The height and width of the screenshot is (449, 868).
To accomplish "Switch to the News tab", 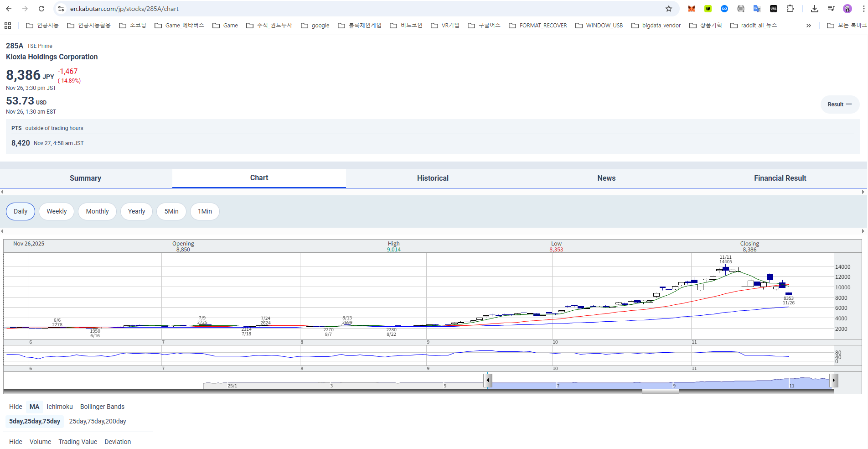I will (x=606, y=178).
